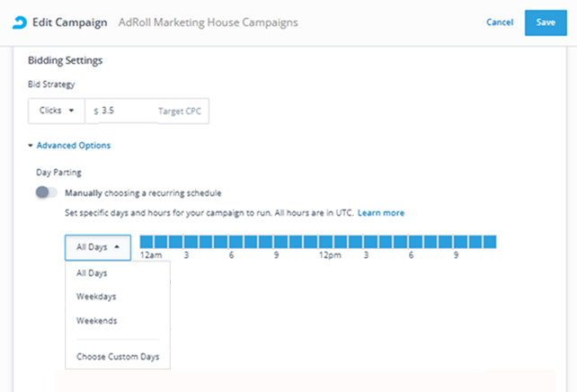Select All Days from the list
577x392 pixels.
(92, 272)
